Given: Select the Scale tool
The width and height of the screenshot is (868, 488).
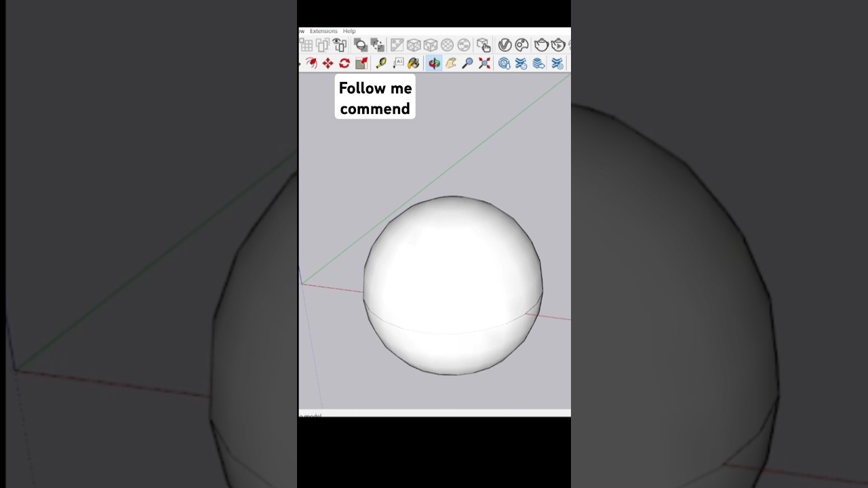Looking at the screenshot, I should (x=361, y=63).
